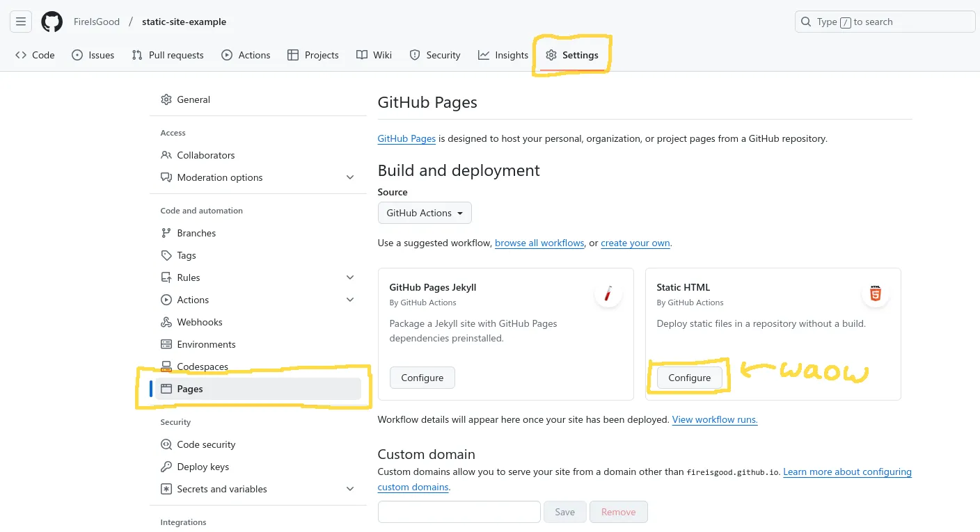Click the 'create your own' link
This screenshot has height=532, width=980.
635,243
